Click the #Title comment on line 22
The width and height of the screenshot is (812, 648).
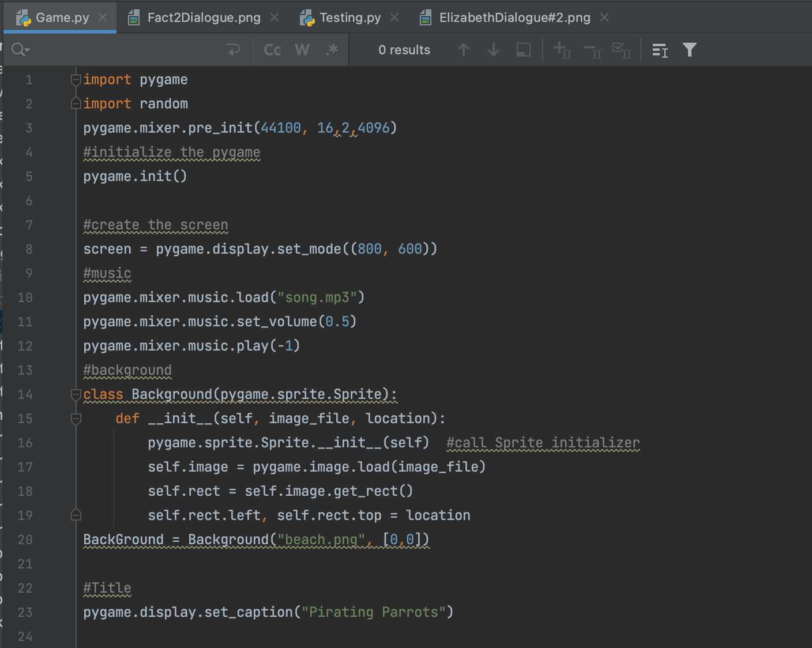pos(107,588)
